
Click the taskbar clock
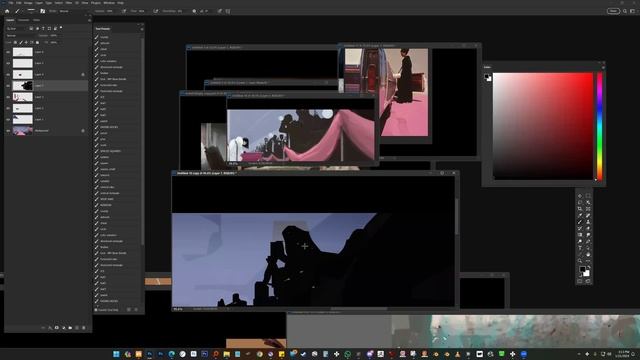623,354
